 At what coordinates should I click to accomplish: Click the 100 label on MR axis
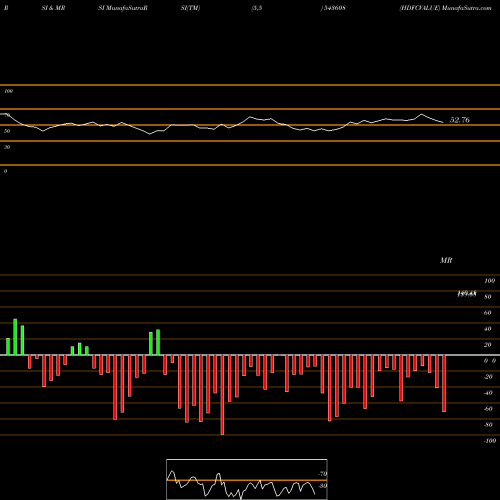click(489, 281)
